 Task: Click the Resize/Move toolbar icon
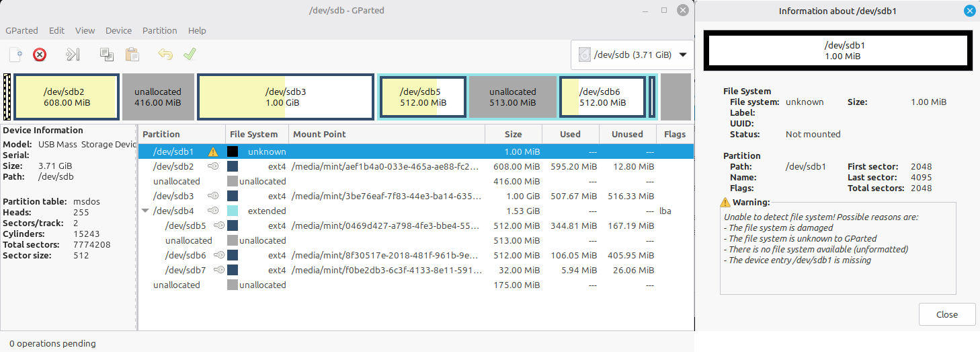click(73, 55)
